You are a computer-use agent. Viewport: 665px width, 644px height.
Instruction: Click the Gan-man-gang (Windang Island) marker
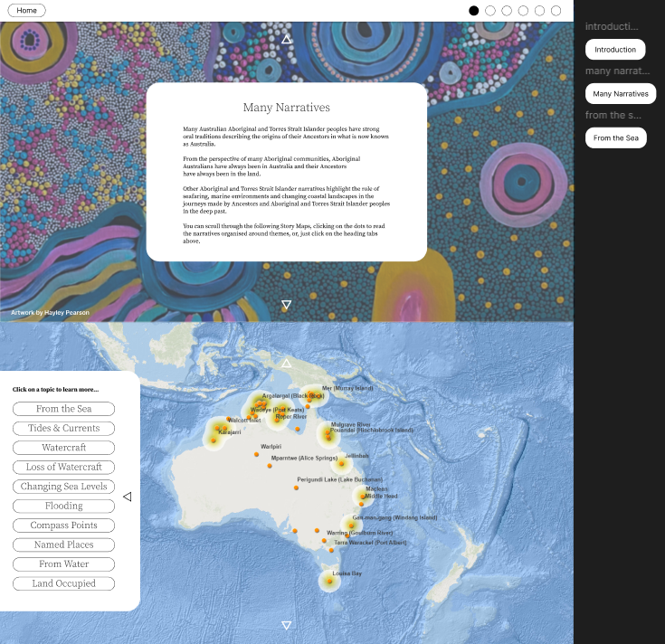coord(351,526)
